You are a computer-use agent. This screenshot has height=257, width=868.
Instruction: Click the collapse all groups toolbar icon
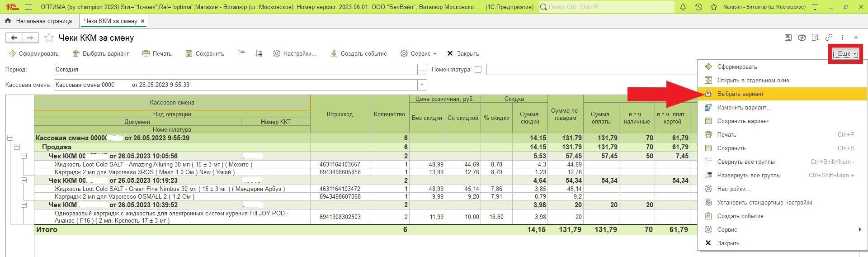[241, 53]
